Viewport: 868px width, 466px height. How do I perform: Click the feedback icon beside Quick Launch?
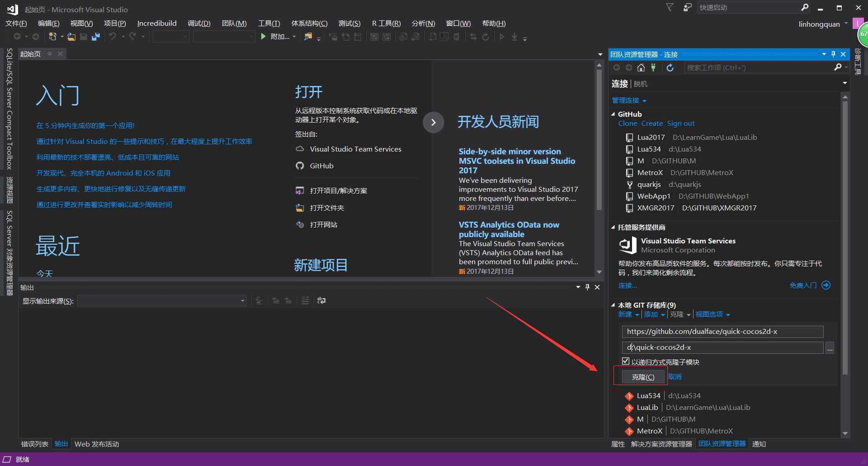687,8
